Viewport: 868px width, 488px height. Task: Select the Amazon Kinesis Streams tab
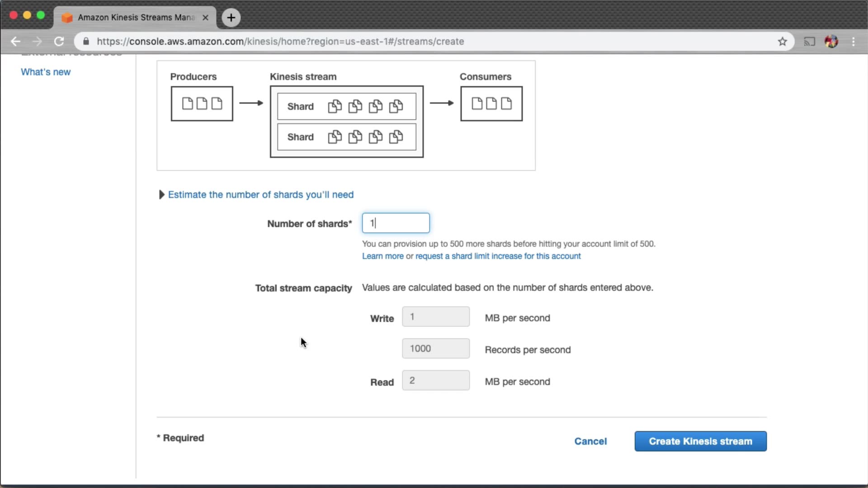pos(136,18)
